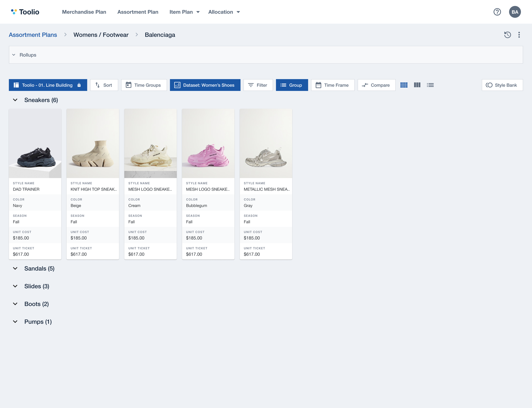Switch to column view layout icon
This screenshot has width=532, height=408.
[417, 85]
